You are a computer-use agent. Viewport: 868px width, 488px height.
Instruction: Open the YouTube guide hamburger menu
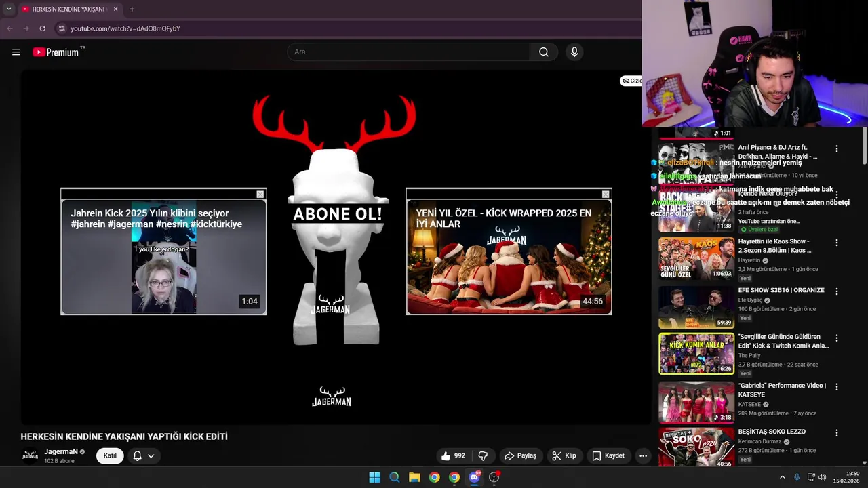click(16, 52)
